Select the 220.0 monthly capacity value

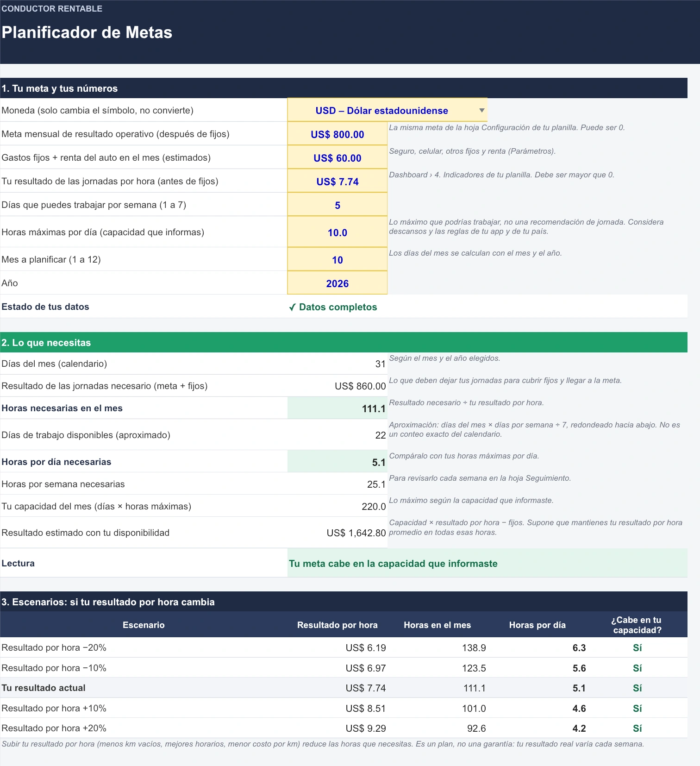point(374,507)
